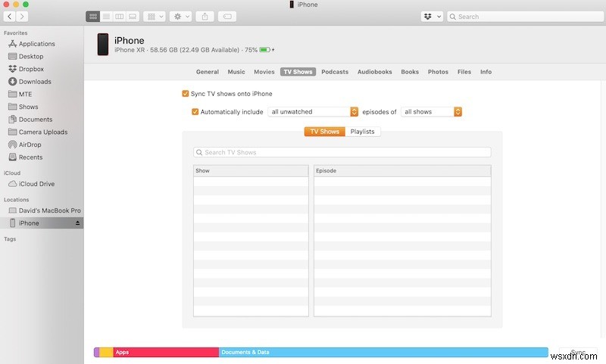Screen dimensions: 606x364
Task: Click the Finder search field
Action: click(525, 17)
